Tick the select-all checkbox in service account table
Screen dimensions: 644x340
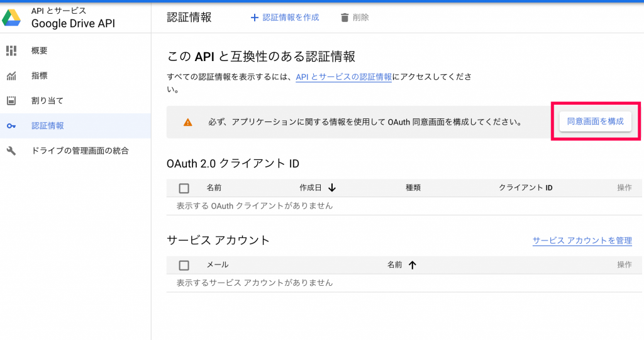coord(184,265)
